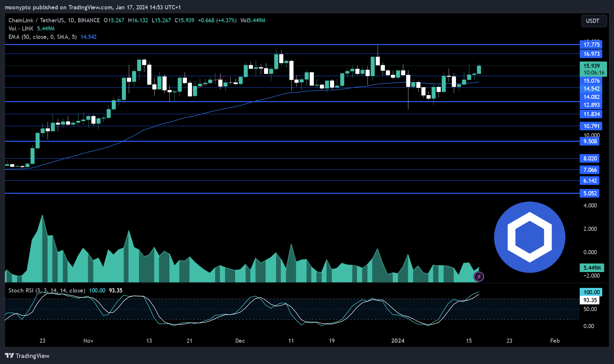Viewport: 614px width, 364px height.
Task: Select the 8.020 price level label
Action: tap(590, 159)
